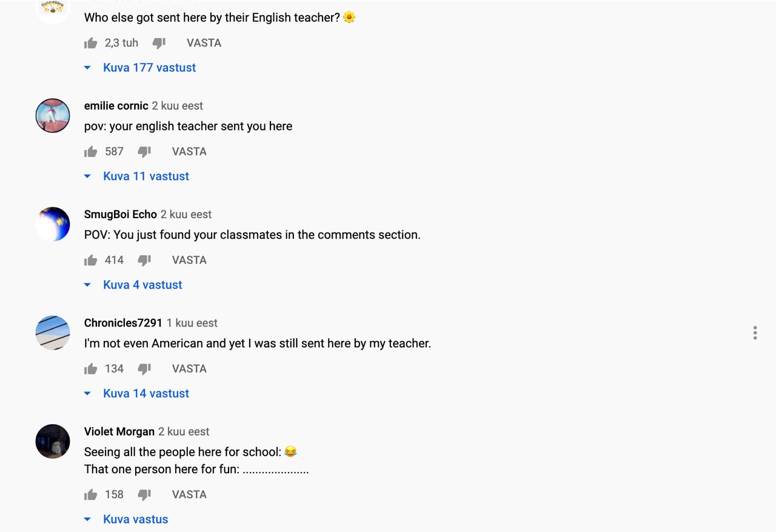Open Violet Morgan's channel from username
This screenshot has height=532, width=776.
[x=119, y=431]
